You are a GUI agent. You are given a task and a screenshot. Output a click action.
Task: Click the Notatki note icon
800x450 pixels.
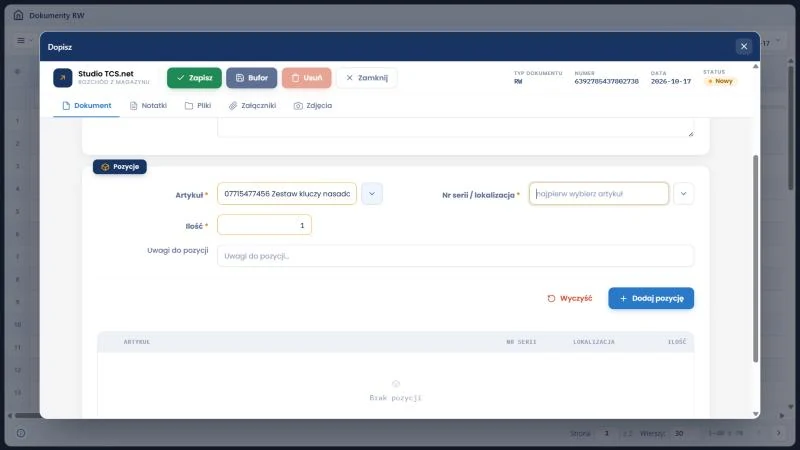point(134,106)
